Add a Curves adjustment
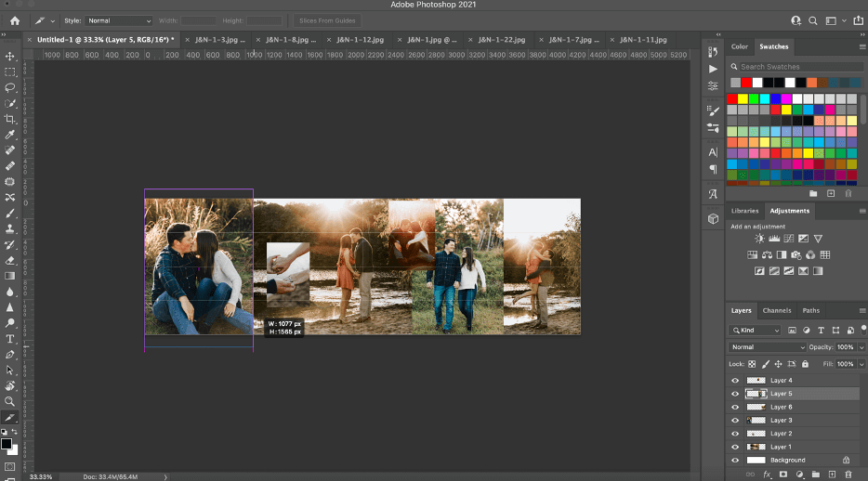Screen dimensions: 868x481 click(x=789, y=239)
